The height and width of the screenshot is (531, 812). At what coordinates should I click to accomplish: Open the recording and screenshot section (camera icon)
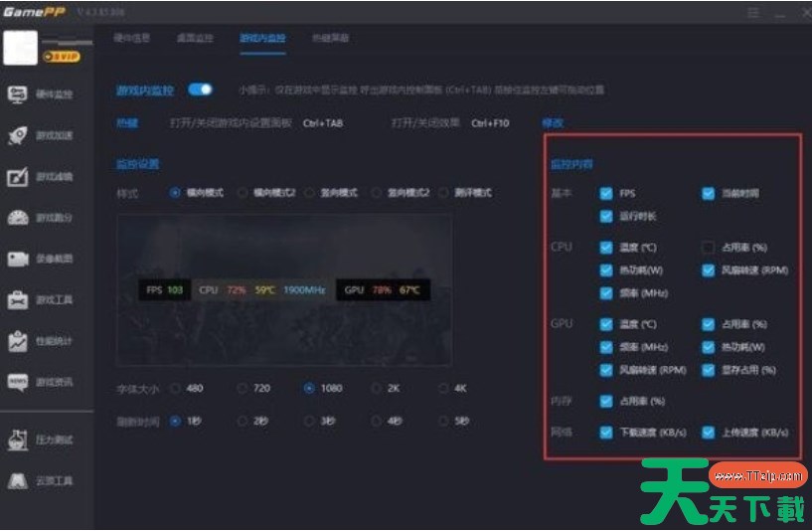pyautogui.click(x=17, y=259)
